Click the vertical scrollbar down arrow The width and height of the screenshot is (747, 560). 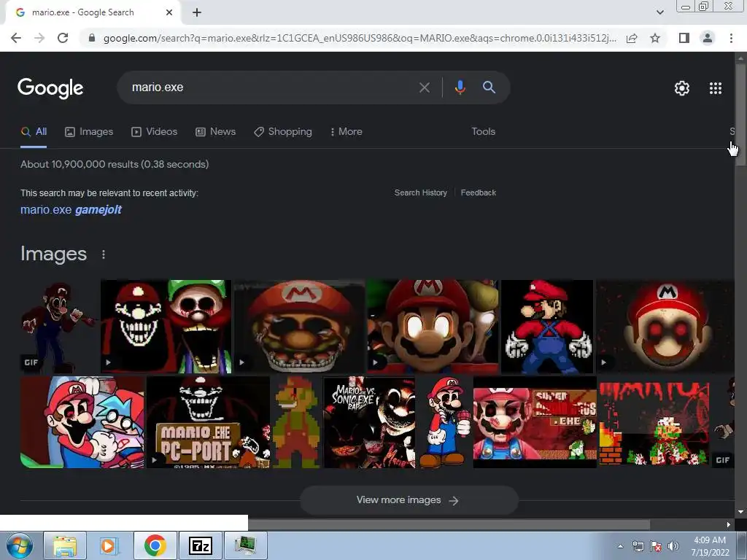pos(740,512)
